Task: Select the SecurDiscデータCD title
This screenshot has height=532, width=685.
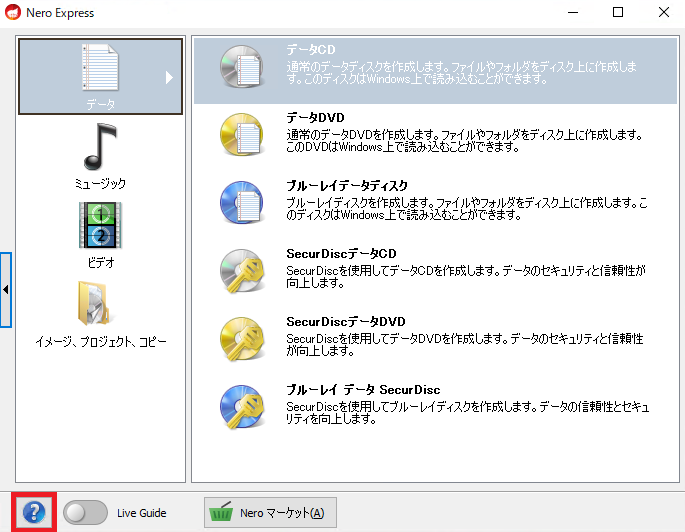Action: (341, 254)
